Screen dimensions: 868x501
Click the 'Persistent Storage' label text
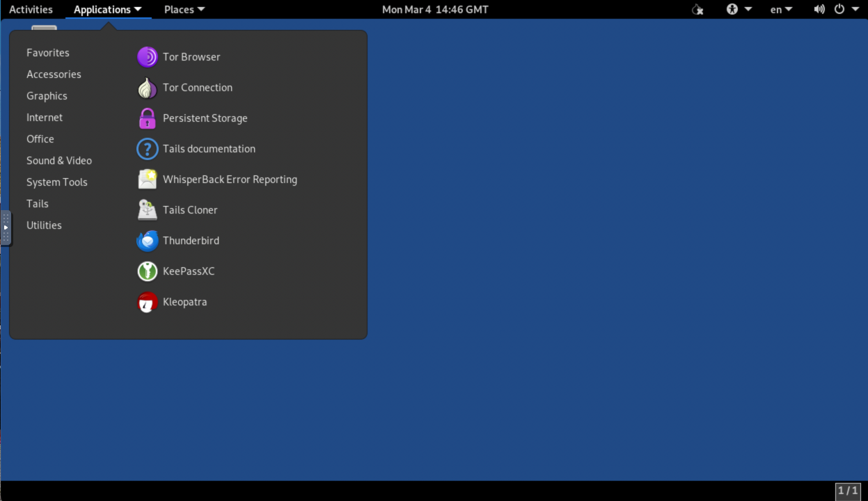[205, 118]
